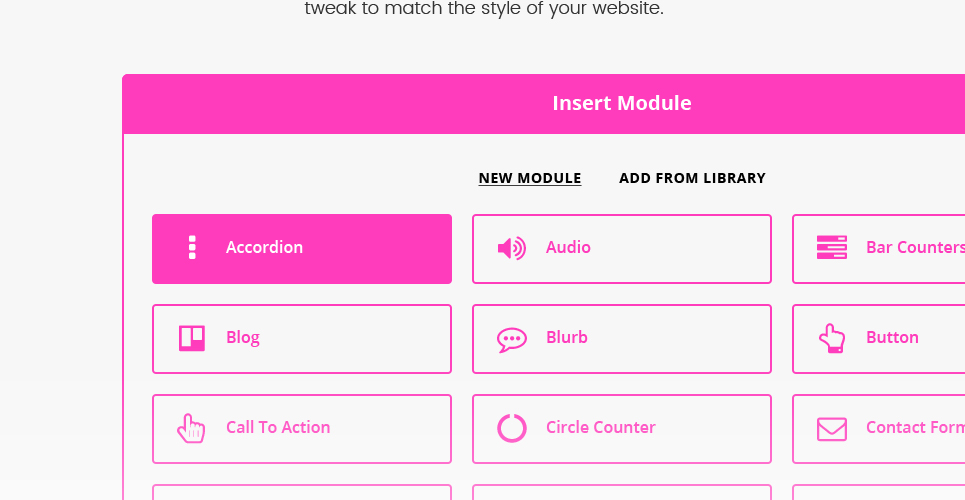Viewport: 965px width, 500px height.
Task: Select the Audio speaker icon
Action: (x=511, y=248)
